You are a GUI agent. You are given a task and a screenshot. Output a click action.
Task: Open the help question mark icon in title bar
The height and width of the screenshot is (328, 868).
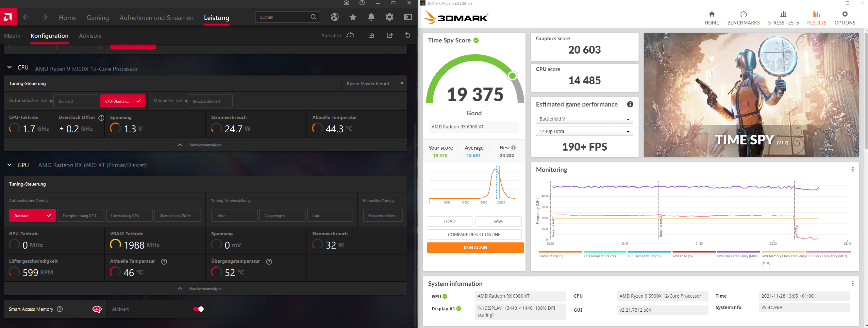[x=362, y=3]
